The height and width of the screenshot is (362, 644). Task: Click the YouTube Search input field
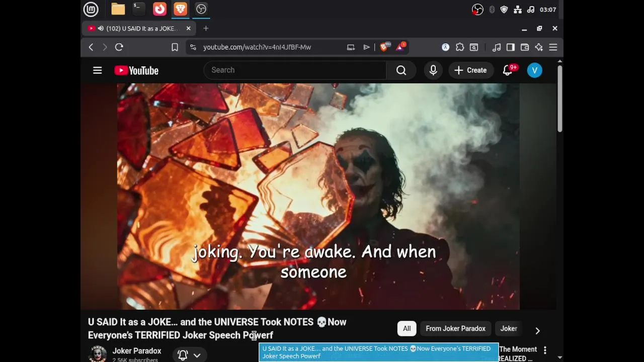click(295, 70)
